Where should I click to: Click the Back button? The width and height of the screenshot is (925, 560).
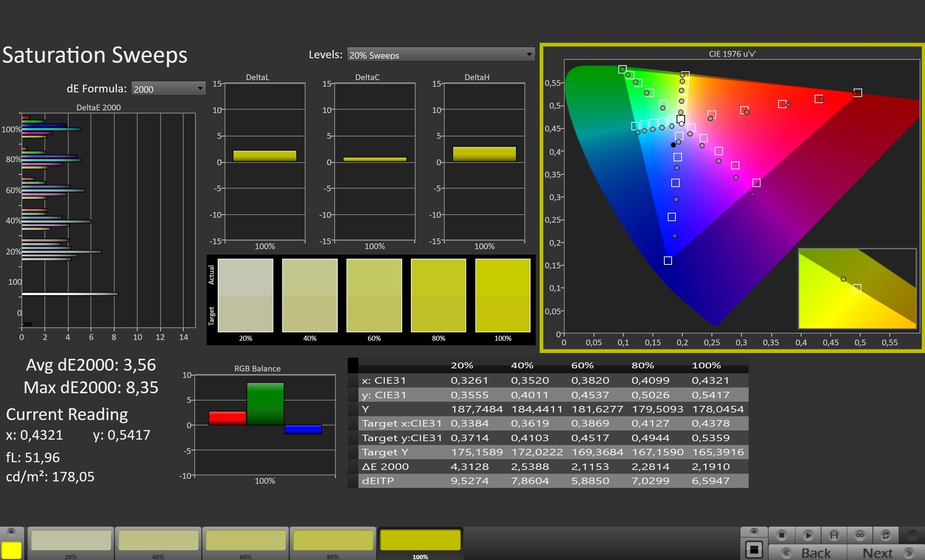click(808, 553)
